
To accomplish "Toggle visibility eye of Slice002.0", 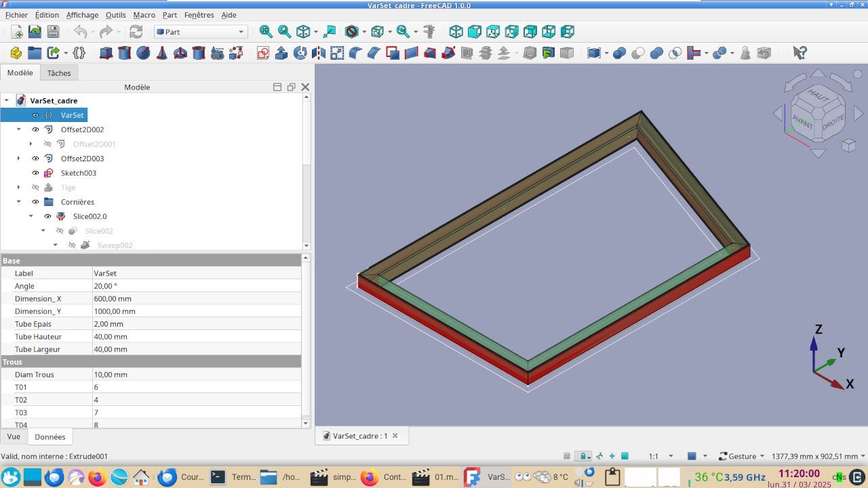I will point(47,216).
